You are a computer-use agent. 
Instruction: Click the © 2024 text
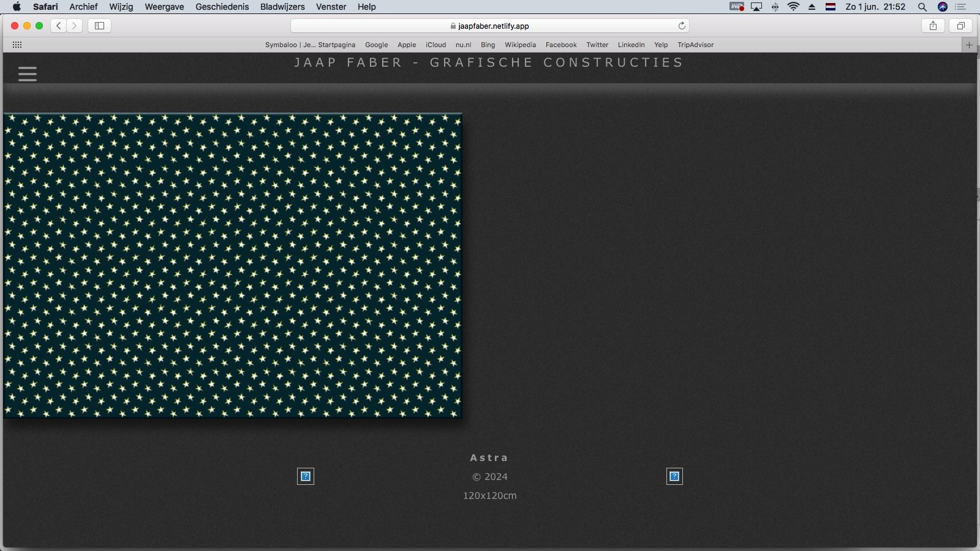click(x=490, y=477)
